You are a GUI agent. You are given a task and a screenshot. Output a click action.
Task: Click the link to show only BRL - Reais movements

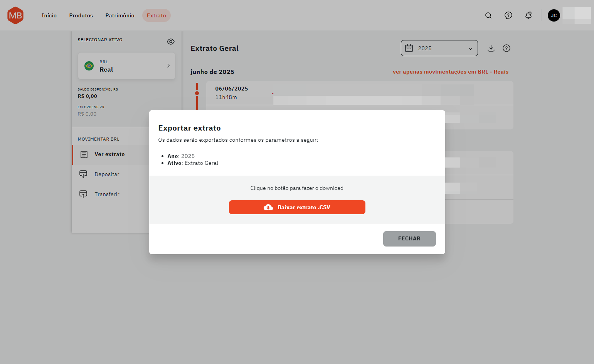(451, 72)
